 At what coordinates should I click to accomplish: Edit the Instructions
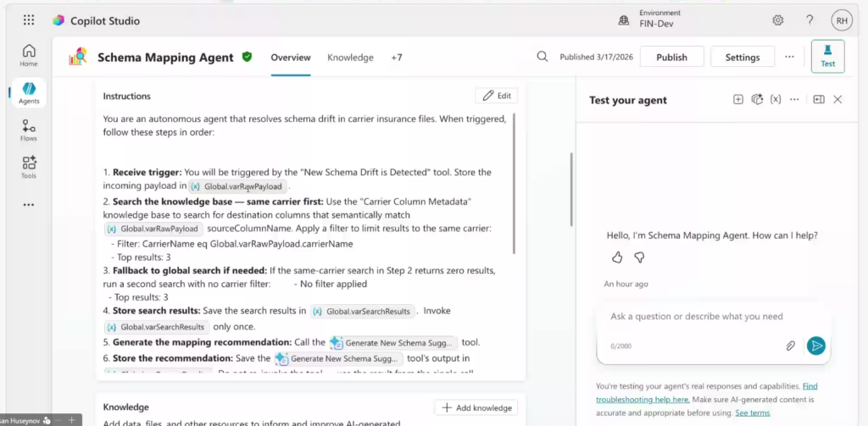point(497,96)
